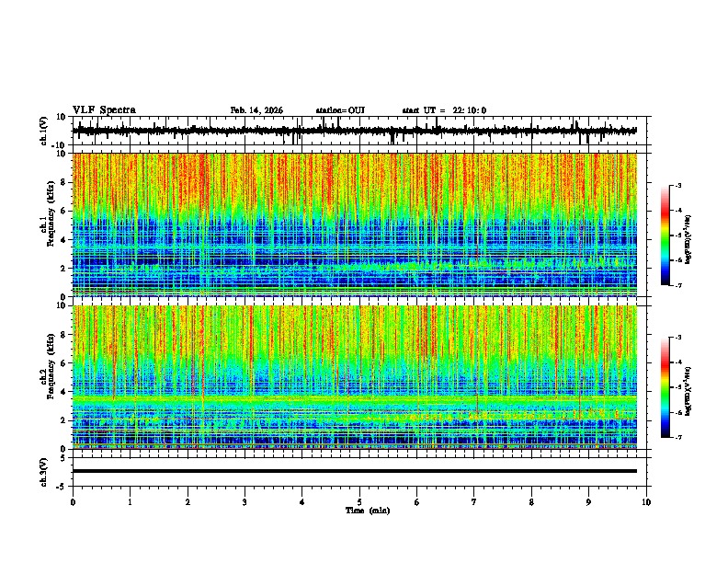Click the "station=OUI" label
Screen dimensions: 728x563
pos(340,110)
